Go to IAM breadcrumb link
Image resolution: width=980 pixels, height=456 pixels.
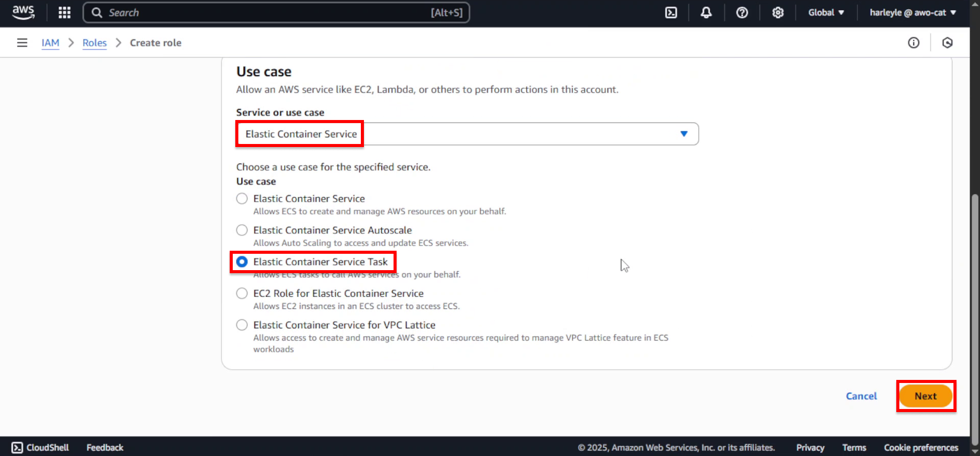pos(51,43)
